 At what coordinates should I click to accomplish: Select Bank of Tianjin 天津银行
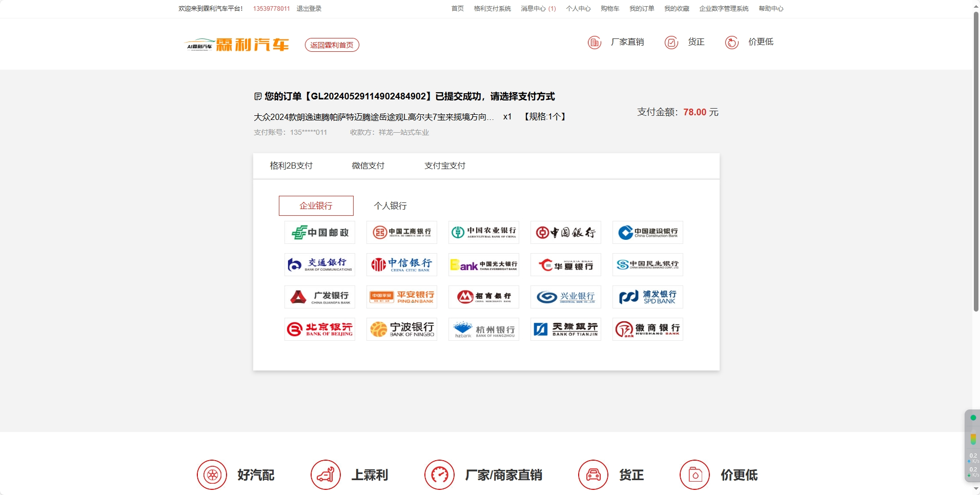[x=566, y=329]
